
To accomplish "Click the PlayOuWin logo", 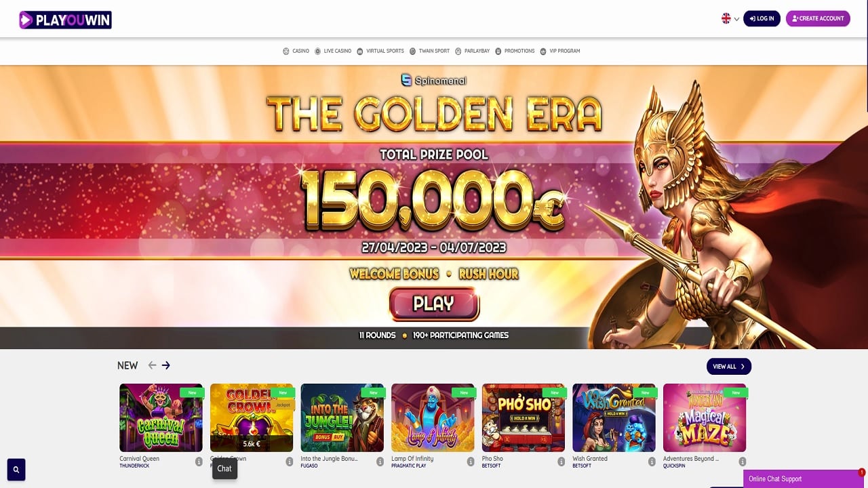I will 65,20.
